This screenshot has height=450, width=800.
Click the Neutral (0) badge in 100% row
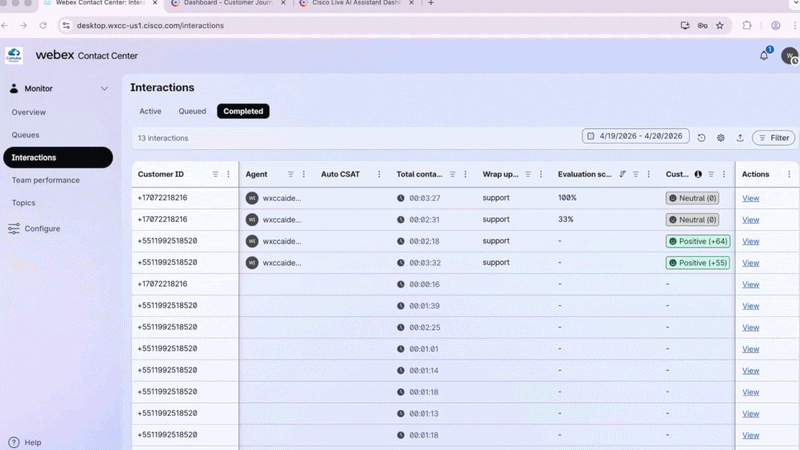point(692,198)
